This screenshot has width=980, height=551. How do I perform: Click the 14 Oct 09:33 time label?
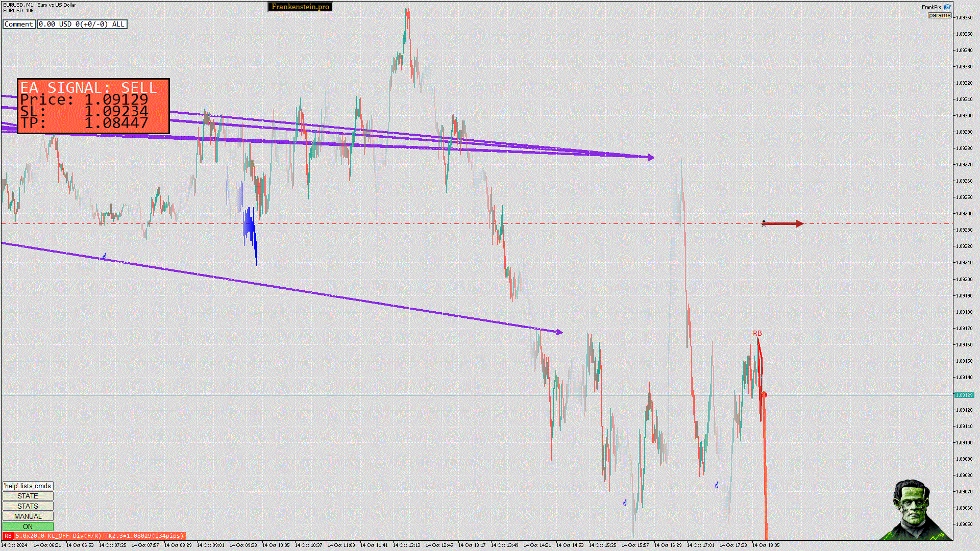point(243,545)
